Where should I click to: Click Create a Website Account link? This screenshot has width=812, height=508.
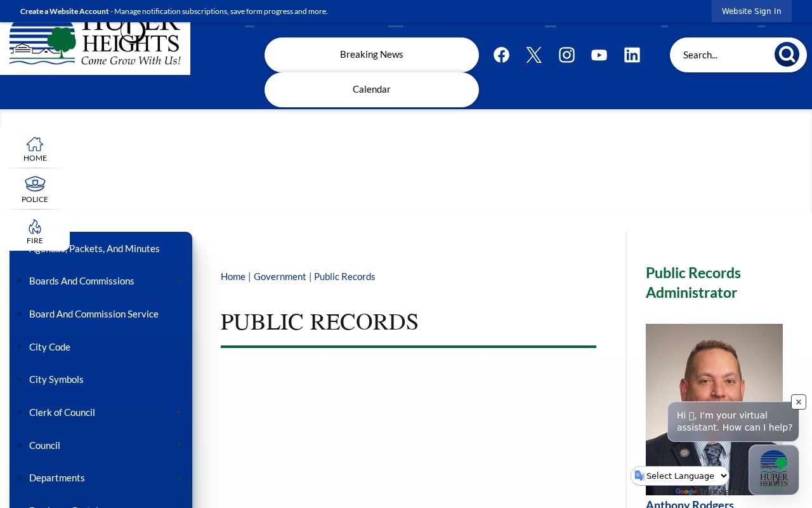pyautogui.click(x=65, y=11)
